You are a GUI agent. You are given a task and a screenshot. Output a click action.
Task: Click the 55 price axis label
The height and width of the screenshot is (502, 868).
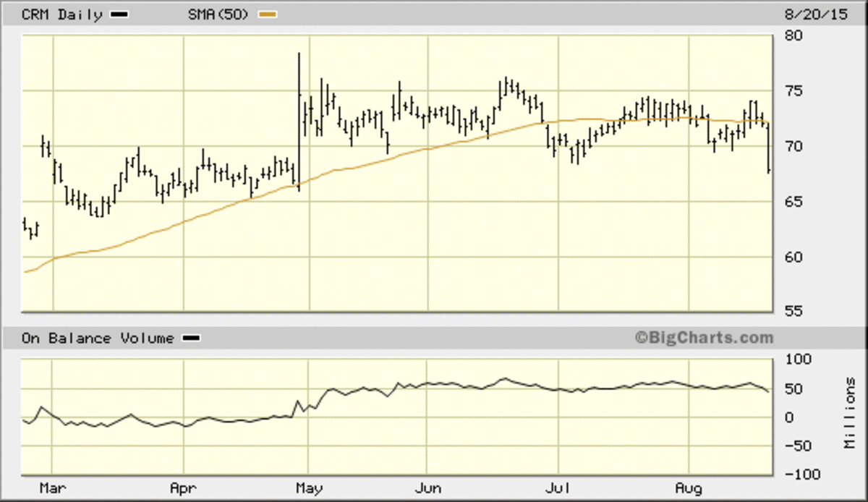coord(792,311)
